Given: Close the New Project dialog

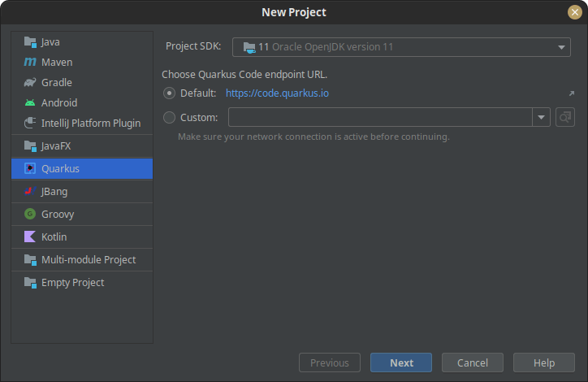Looking at the screenshot, I should pos(574,12).
